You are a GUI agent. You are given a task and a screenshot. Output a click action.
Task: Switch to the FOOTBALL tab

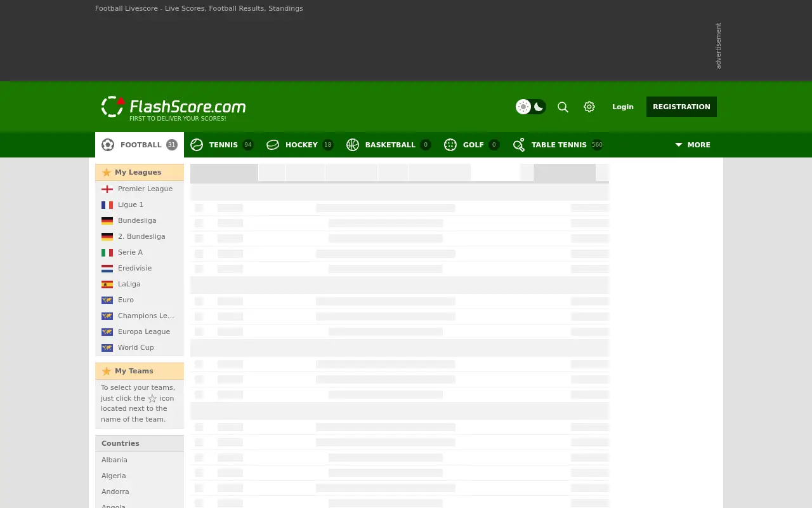(x=140, y=145)
